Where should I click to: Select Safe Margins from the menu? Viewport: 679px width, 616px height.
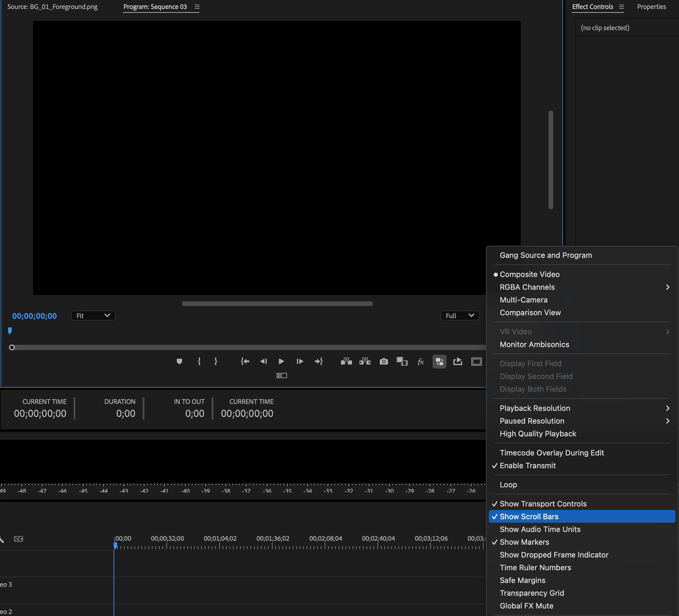click(x=522, y=580)
